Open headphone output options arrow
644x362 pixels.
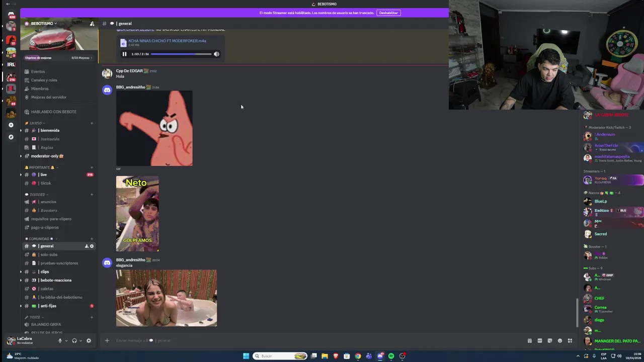(80, 340)
